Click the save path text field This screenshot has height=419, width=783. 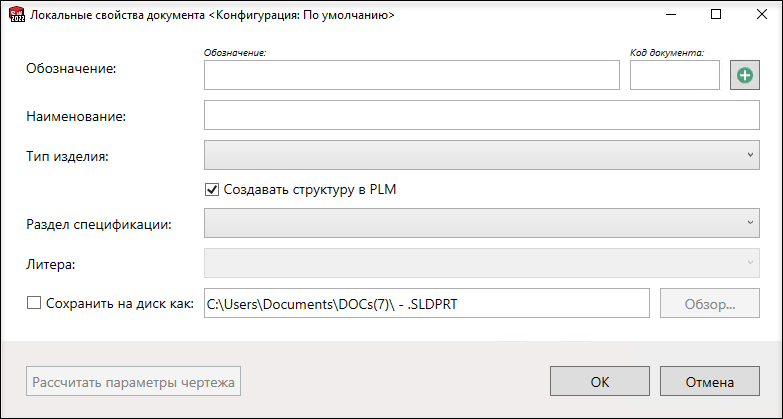click(427, 303)
